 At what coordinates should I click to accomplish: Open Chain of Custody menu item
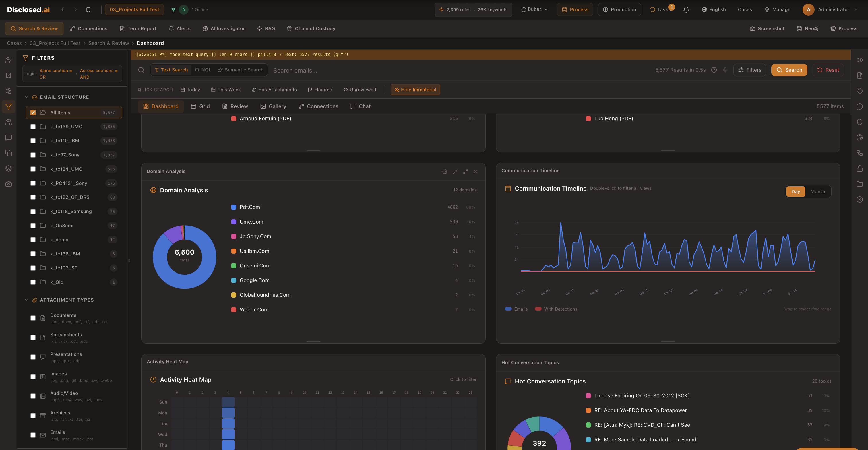(x=311, y=29)
